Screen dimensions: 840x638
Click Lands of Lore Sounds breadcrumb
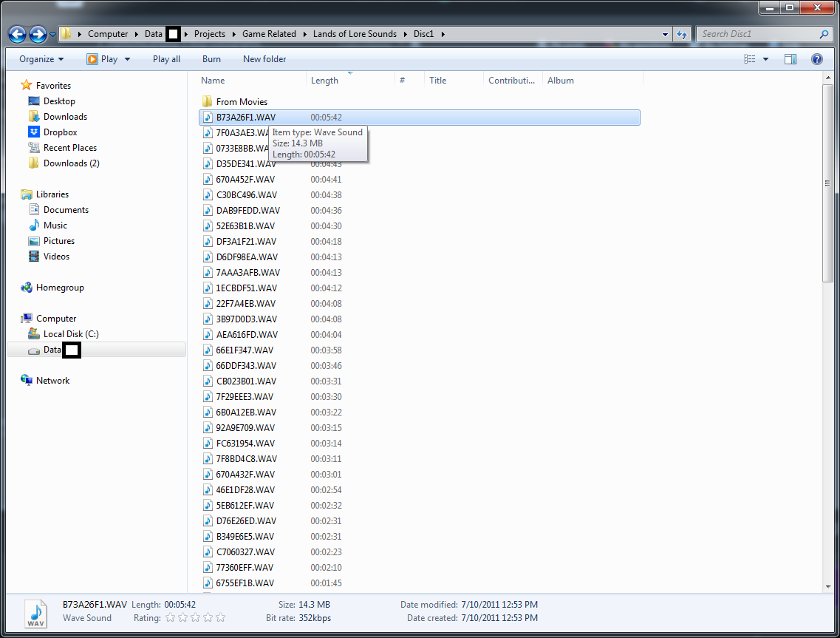click(355, 34)
